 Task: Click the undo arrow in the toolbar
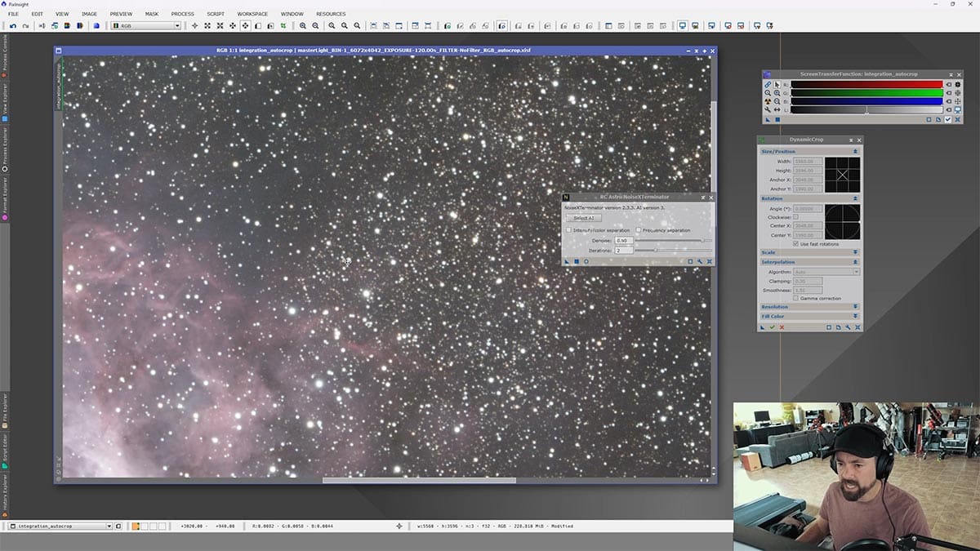13,26
